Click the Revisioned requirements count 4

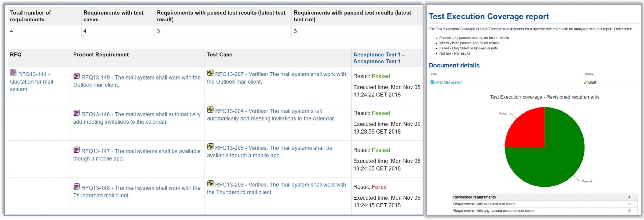629,197
